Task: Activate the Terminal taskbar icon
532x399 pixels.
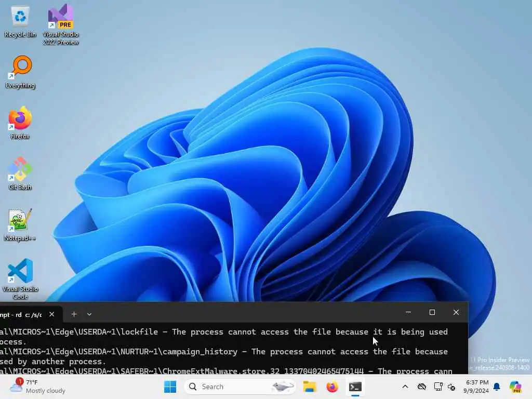Action: pos(355,387)
